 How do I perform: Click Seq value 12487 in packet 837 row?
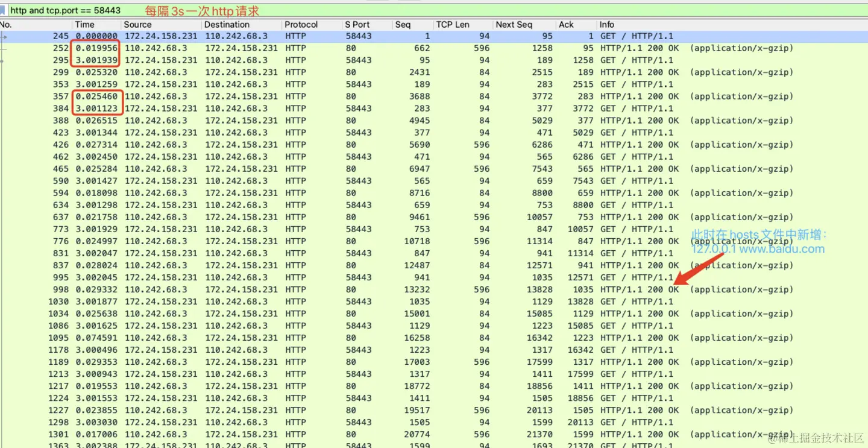pos(417,265)
